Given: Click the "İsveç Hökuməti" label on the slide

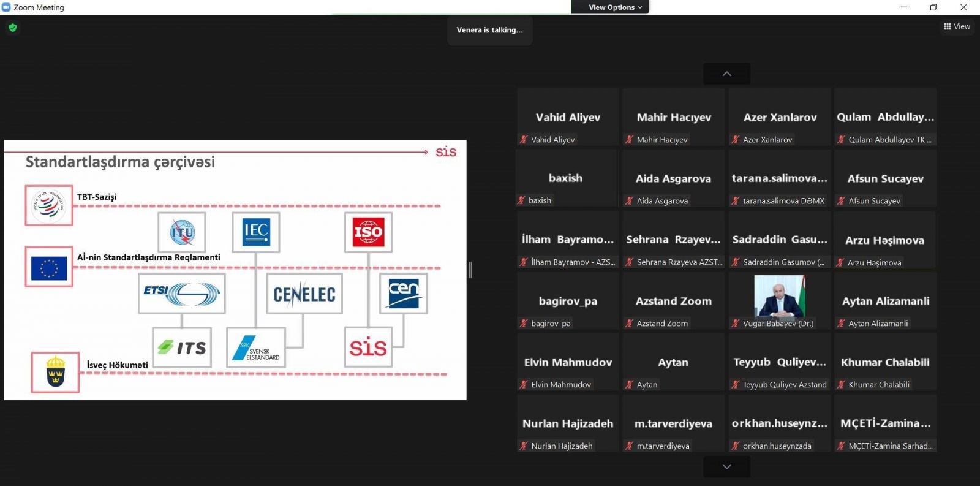Looking at the screenshot, I should pyautogui.click(x=118, y=365).
